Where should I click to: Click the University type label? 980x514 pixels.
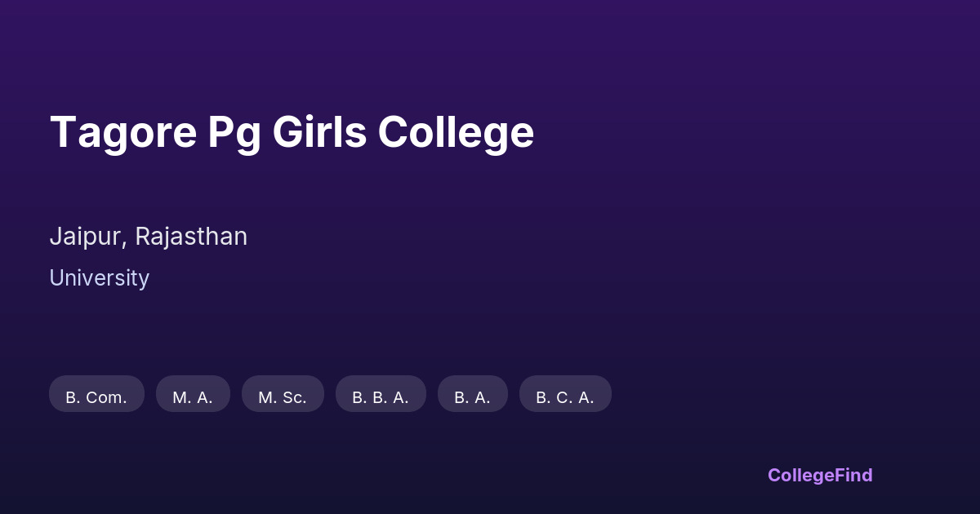[99, 278]
